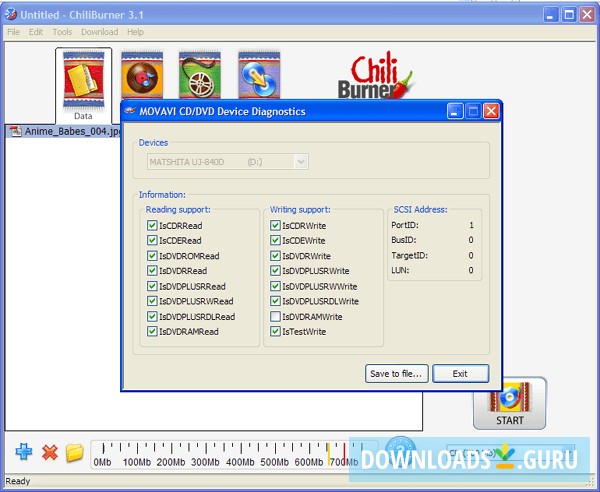Toggle the IsDVDPLUSRWrite checkbox
Image resolution: width=600 pixels, height=492 pixels.
tap(275, 270)
